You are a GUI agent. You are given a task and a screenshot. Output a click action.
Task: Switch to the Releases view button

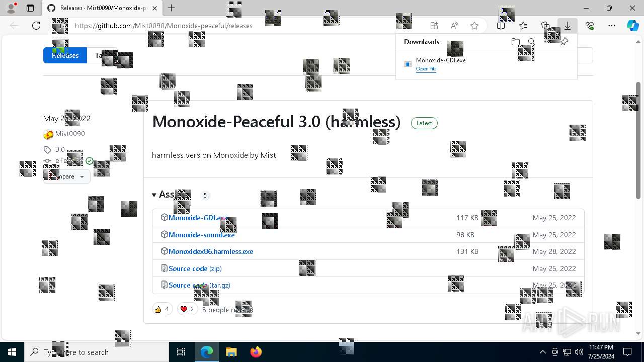point(65,55)
